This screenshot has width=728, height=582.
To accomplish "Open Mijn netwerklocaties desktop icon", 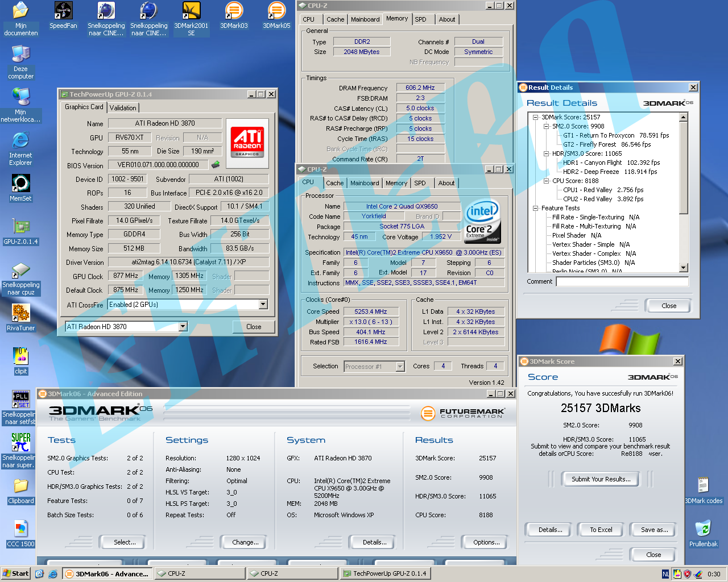I will [x=20, y=105].
